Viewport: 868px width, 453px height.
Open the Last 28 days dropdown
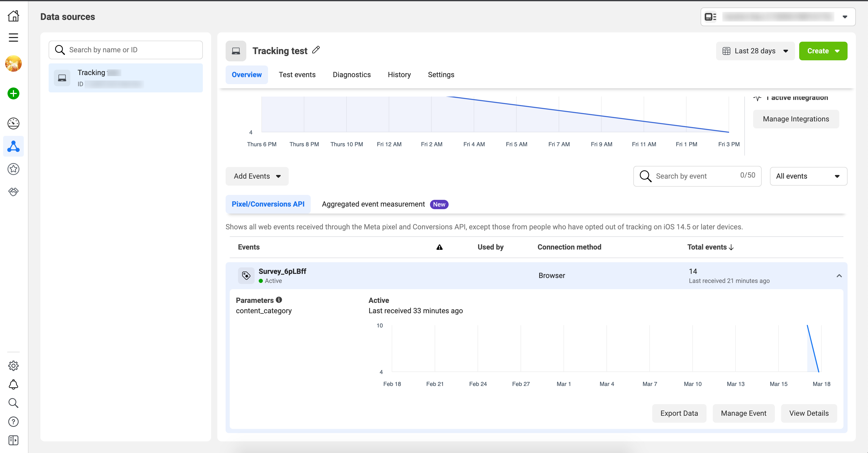755,51
